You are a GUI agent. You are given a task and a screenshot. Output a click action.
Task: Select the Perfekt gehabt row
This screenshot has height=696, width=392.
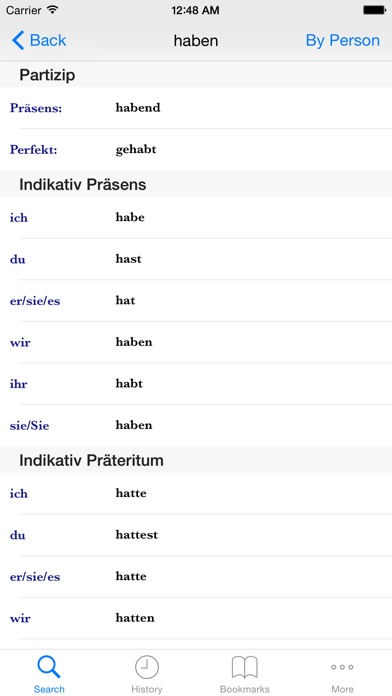(196, 150)
